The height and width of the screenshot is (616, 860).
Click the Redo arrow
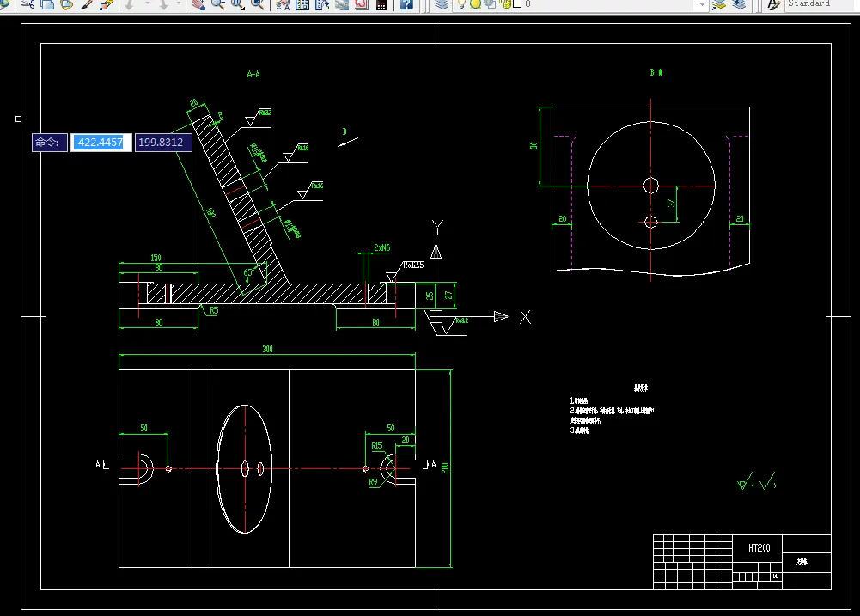coord(163,4)
